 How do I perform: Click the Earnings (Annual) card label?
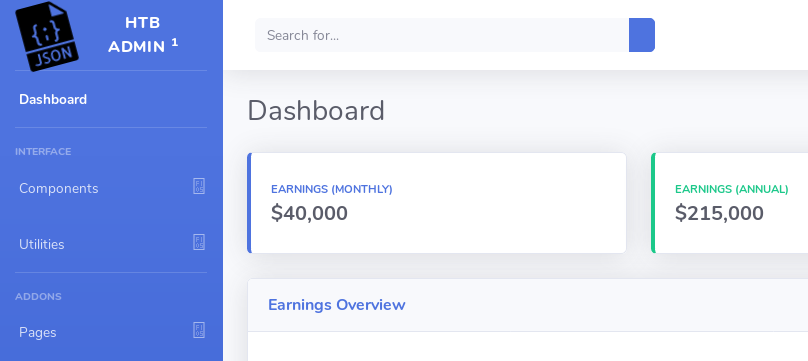coord(732,189)
